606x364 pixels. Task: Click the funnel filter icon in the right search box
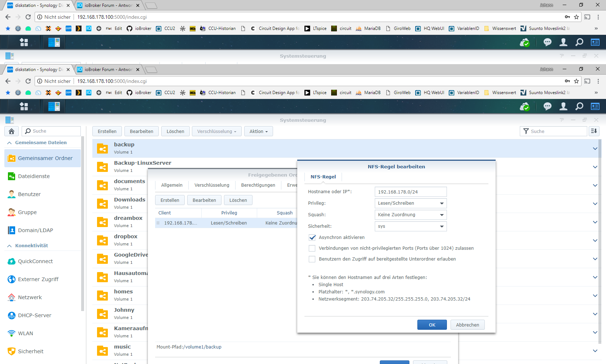(526, 131)
